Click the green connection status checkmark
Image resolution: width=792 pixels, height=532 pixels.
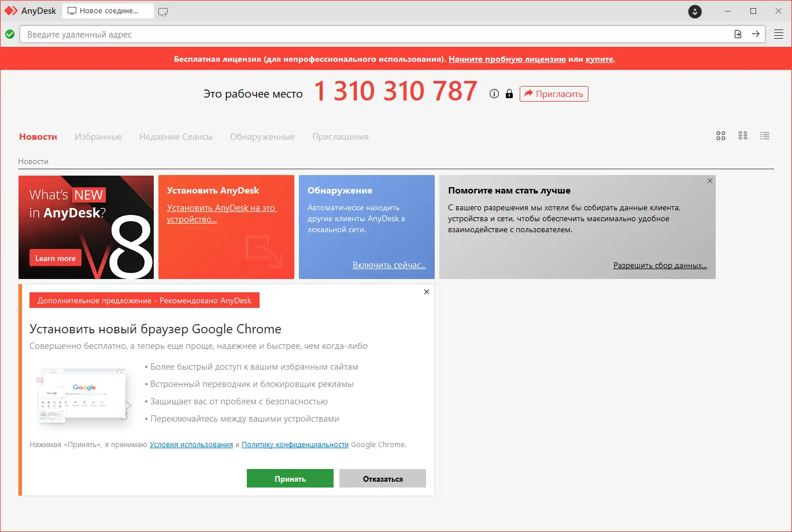tap(10, 34)
